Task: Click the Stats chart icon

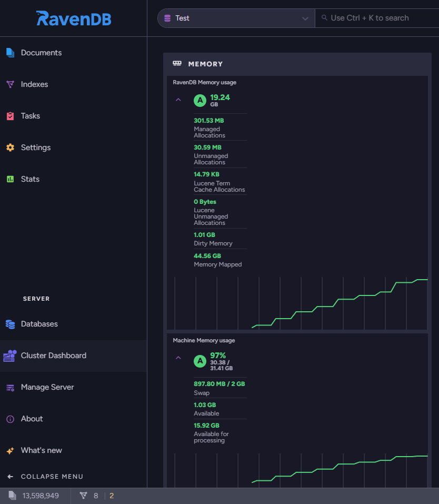Action: 11,179
